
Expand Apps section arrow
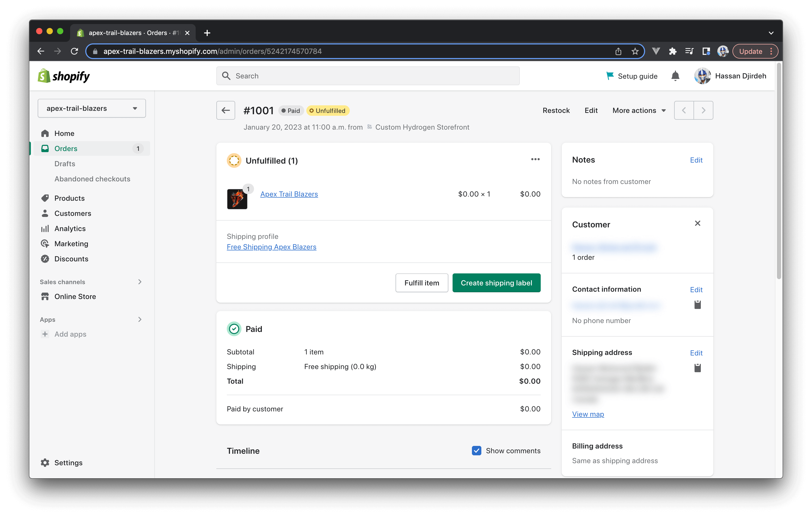140,319
